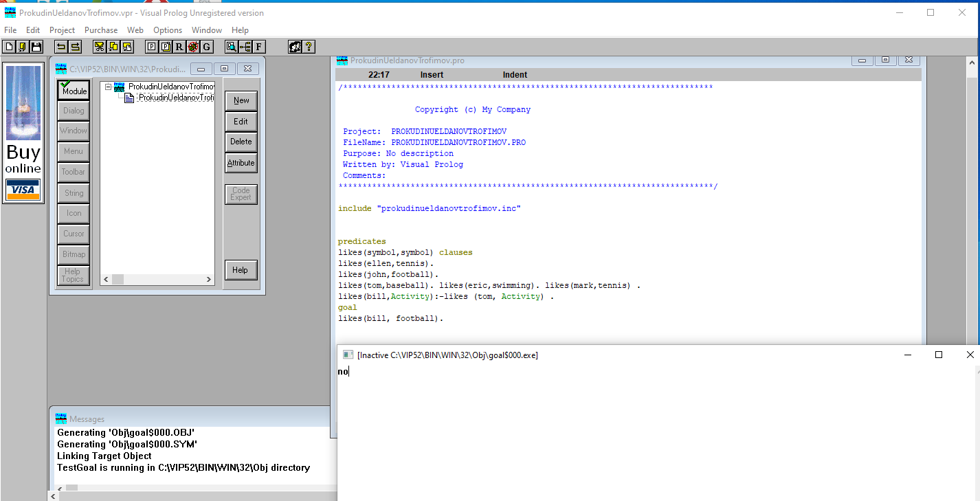Select the checked Module resource button
Screen dimensions: 980x501
click(74, 90)
